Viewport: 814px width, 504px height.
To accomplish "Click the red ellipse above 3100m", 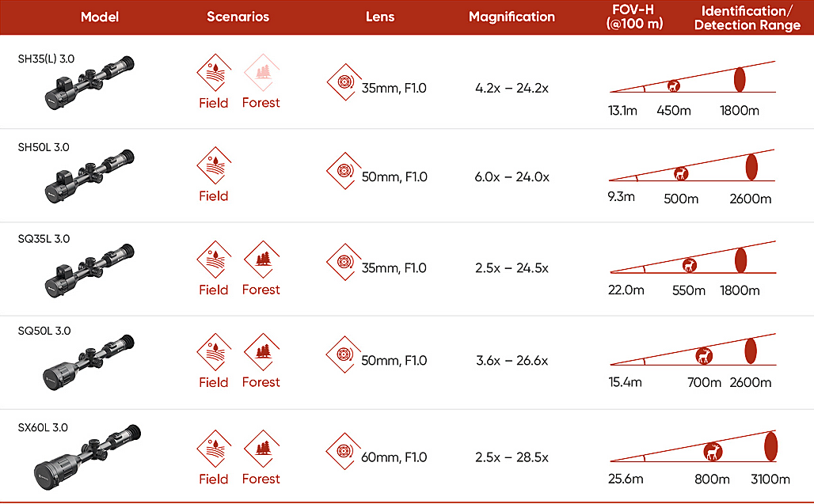I will pyautogui.click(x=770, y=445).
